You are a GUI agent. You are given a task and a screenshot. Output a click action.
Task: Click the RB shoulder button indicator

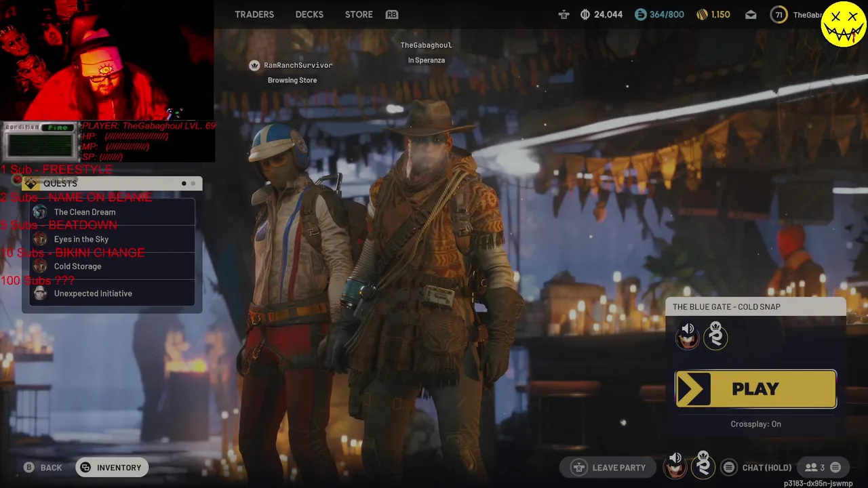(392, 14)
